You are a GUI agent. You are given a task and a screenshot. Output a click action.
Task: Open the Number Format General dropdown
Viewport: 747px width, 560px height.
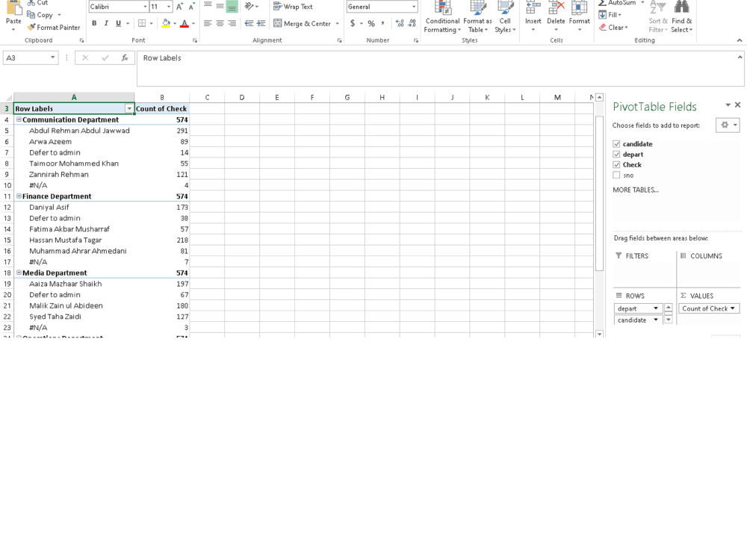coord(414,7)
